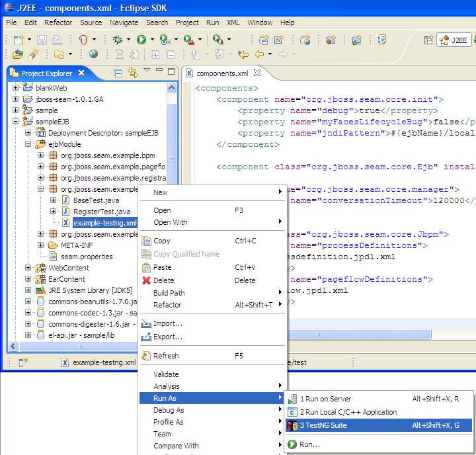Click the Run Last Profile toolbar icon
The image size is (476, 455).
[x=165, y=40]
